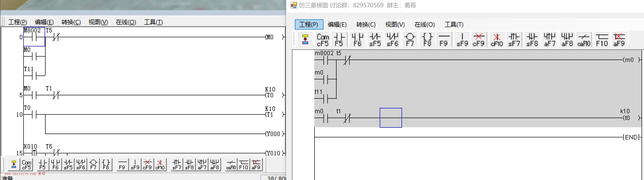Click cF10 delete vertical line in right toolbar
Image resolution: width=644 pixels, height=180 pixels.
(497, 40)
